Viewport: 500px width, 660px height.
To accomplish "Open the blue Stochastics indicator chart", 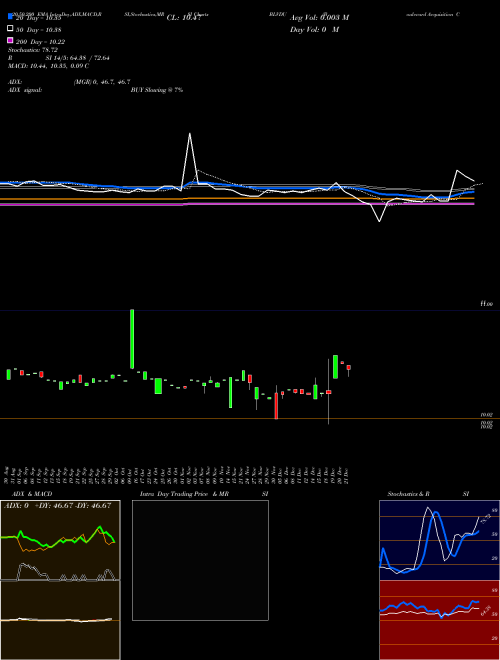I will point(439,540).
